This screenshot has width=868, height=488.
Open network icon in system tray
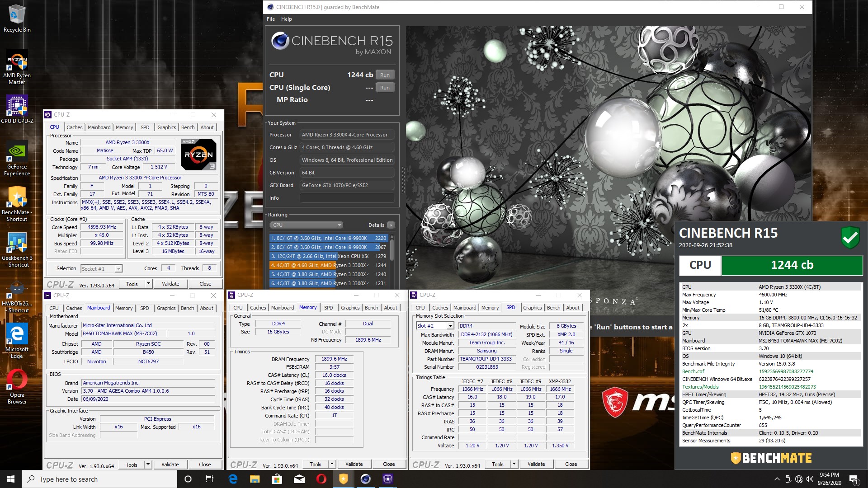pyautogui.click(x=799, y=479)
